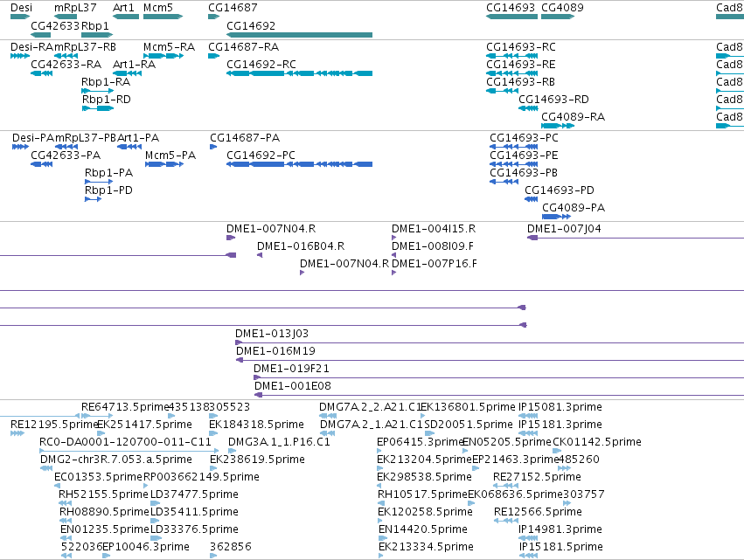Open the DME1-016B04.R BAC end label
This screenshot has height=560, width=744.
point(301,246)
